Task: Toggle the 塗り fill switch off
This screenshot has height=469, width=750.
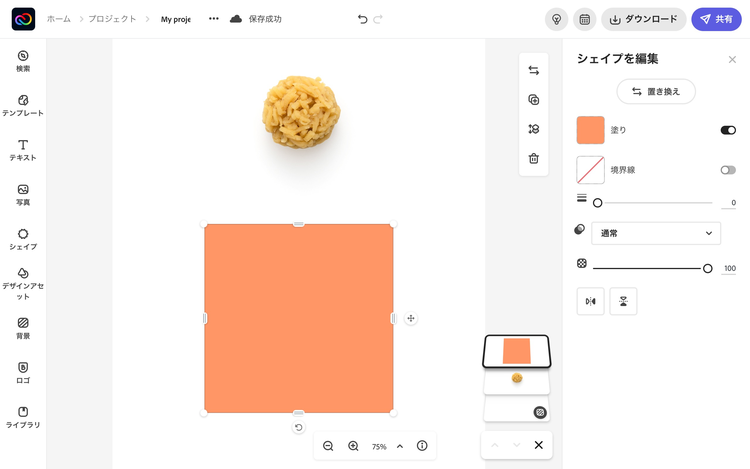Action: tap(728, 130)
